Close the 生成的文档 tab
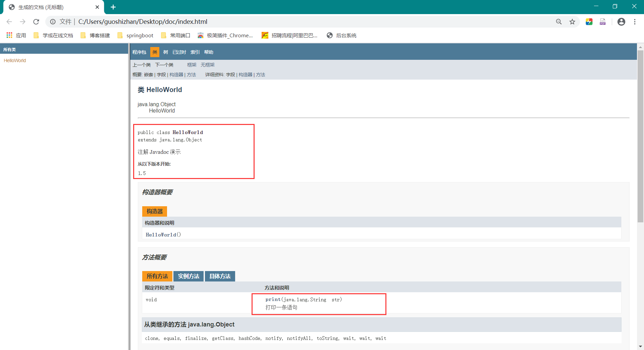The height and width of the screenshot is (350, 644). (x=97, y=7)
